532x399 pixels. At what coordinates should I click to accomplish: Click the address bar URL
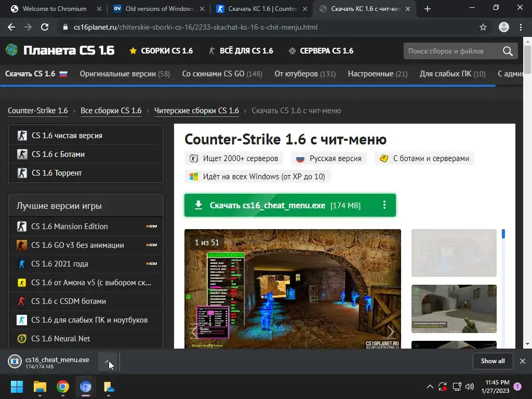coord(195,27)
